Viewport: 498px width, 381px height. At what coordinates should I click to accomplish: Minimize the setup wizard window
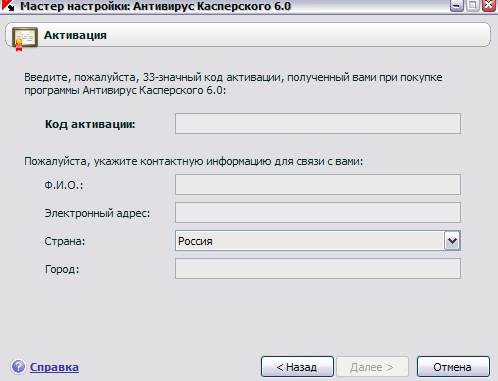457,6
